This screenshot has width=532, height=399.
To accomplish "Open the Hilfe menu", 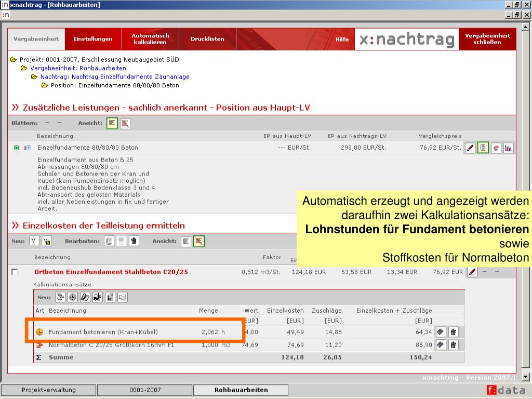I will pos(342,39).
